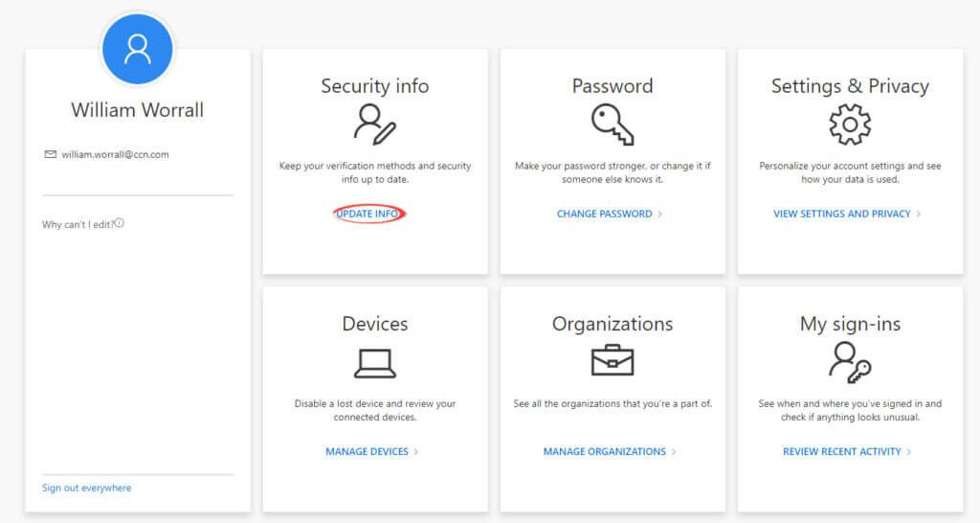Click the Settings & Privacy gear icon
This screenshot has width=980, height=523.
850,125
